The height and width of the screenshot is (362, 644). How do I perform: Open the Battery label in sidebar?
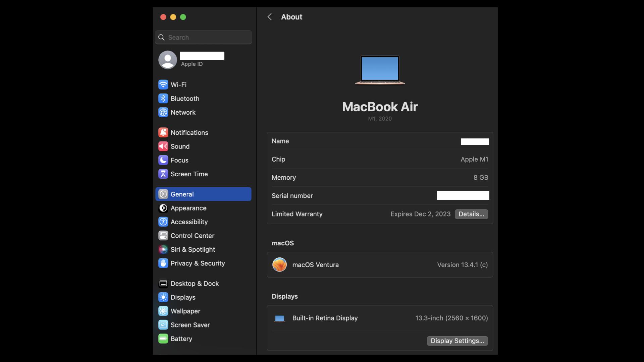click(181, 339)
